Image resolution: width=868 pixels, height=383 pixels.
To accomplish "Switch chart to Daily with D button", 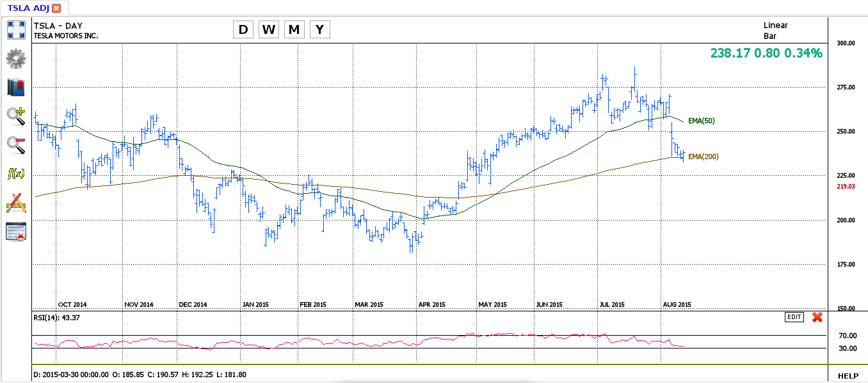I will point(243,29).
